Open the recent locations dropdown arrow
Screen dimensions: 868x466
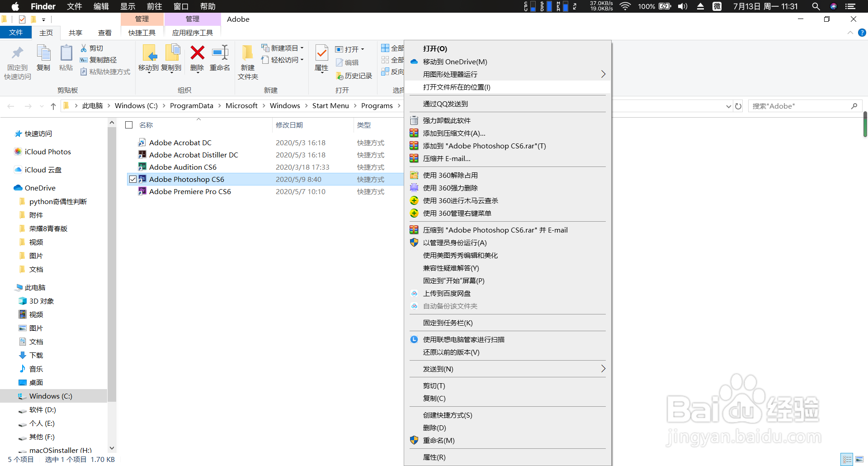point(42,106)
